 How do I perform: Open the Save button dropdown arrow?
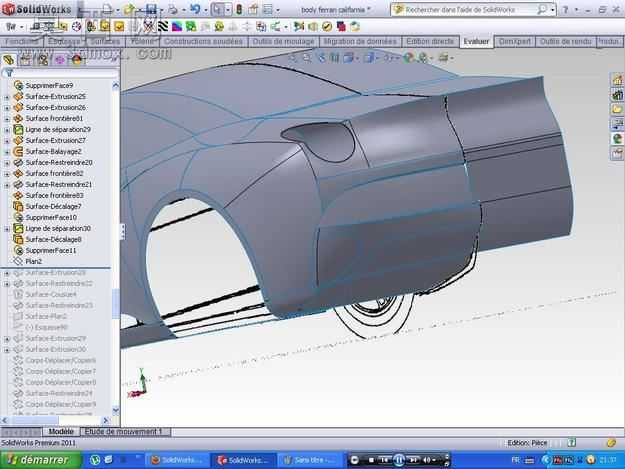pyautogui.click(x=160, y=10)
